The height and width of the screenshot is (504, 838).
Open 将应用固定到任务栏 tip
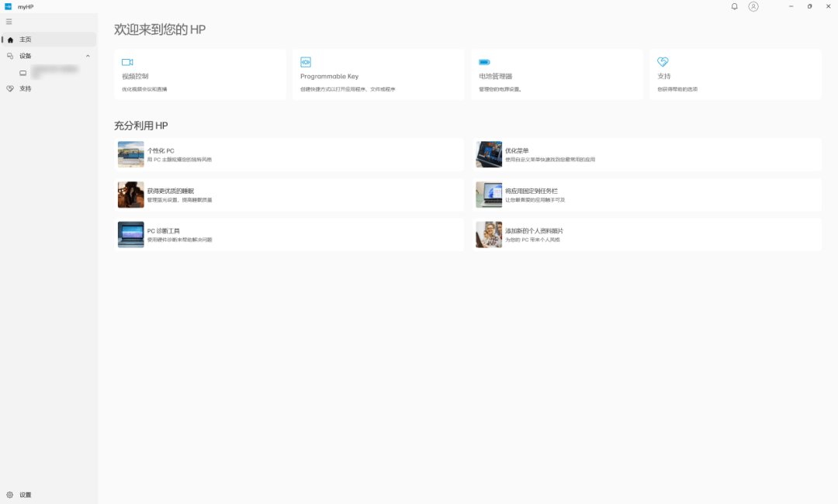(532, 191)
